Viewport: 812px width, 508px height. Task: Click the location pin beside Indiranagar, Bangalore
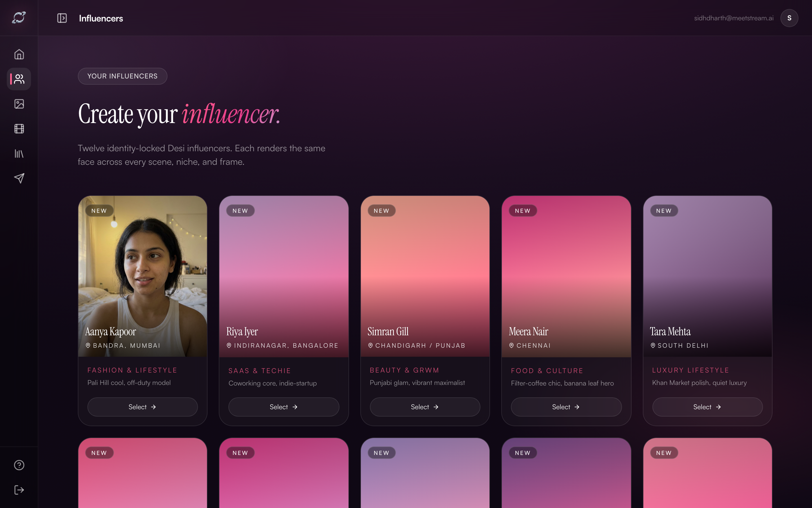(229, 345)
